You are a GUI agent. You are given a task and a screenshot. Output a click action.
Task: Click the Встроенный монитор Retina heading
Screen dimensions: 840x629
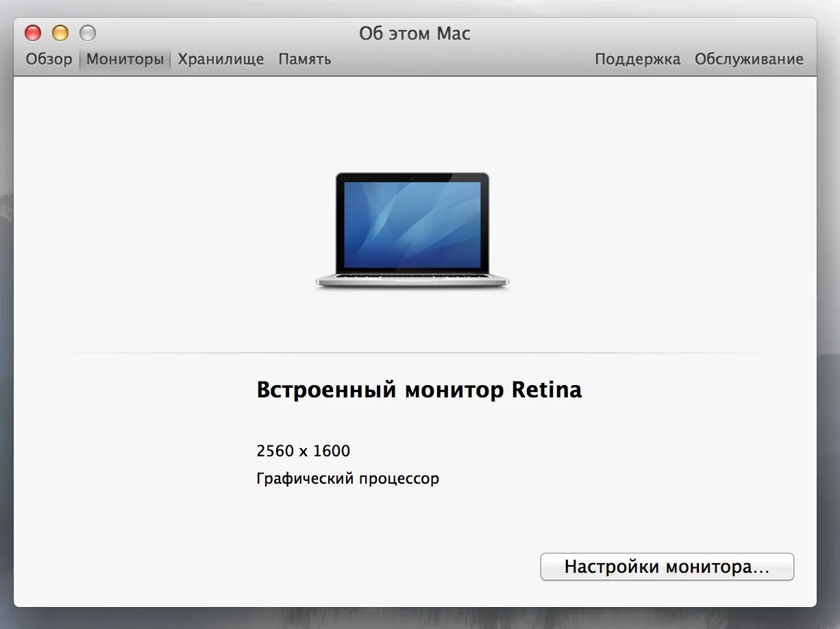(x=419, y=390)
